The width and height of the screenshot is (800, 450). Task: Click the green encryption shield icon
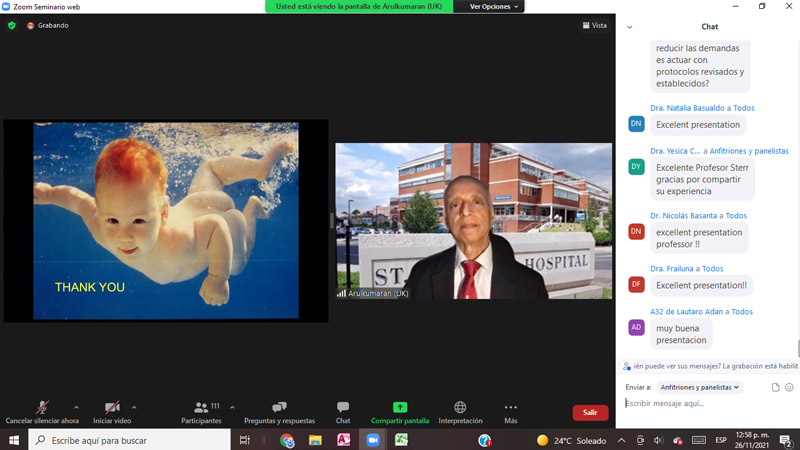pyautogui.click(x=12, y=26)
